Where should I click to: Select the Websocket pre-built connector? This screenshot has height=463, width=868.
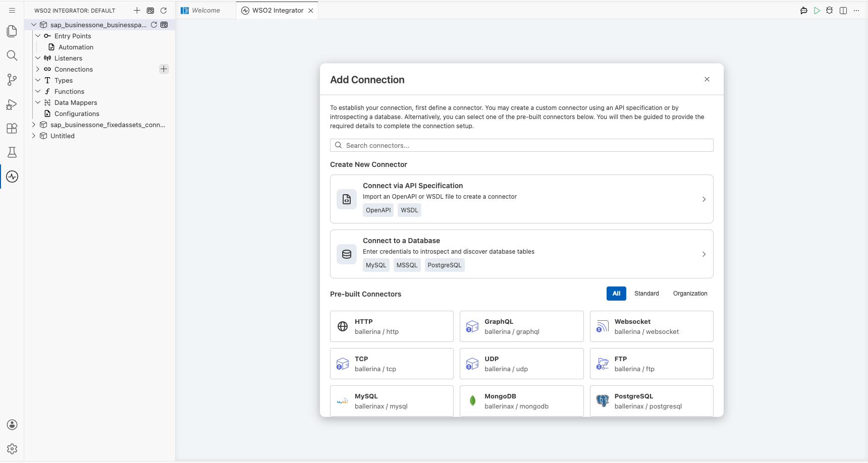(x=652, y=326)
